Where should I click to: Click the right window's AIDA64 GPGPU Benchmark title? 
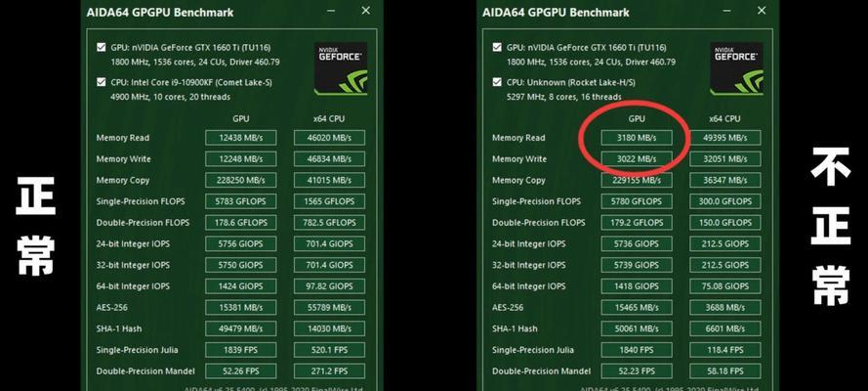point(556,12)
